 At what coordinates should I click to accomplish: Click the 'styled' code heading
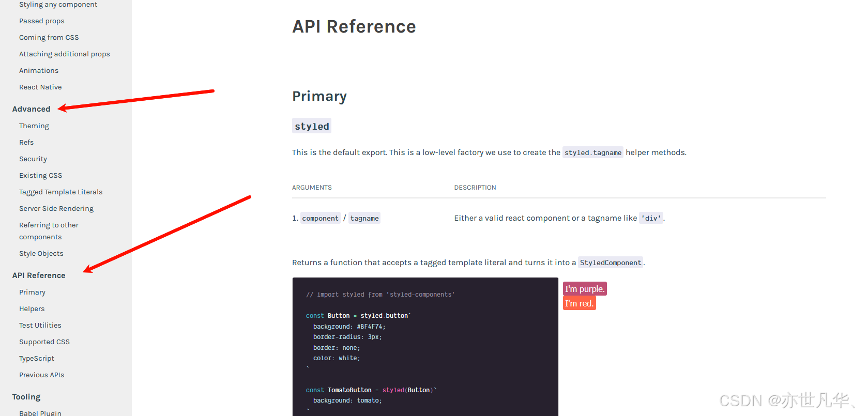click(312, 126)
